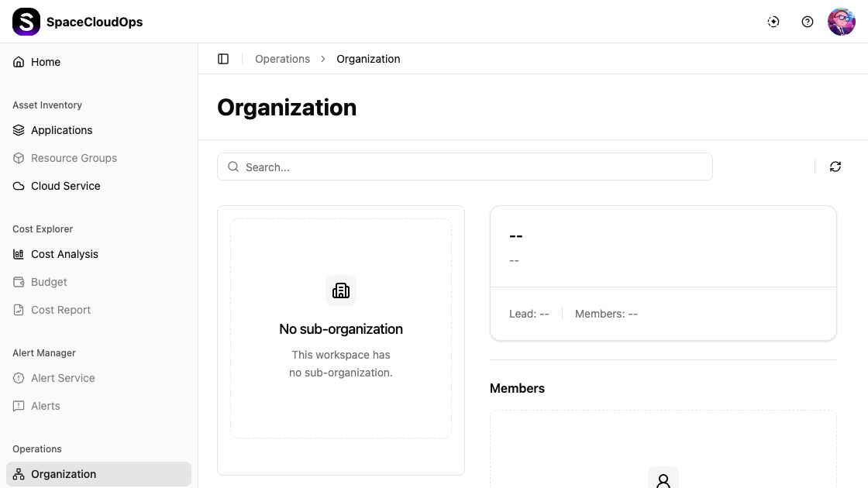This screenshot has height=488, width=868.
Task: Click the circular dotted icon in header
Action: [x=773, y=22]
